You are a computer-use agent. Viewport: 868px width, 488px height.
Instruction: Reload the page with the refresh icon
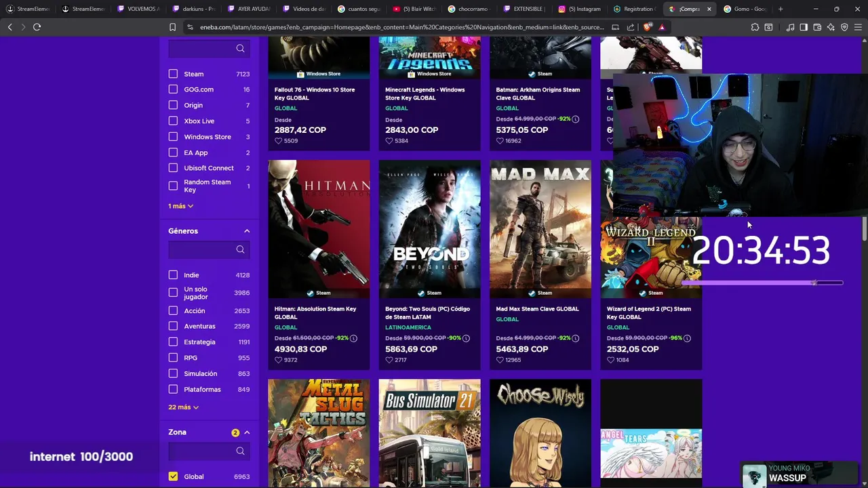pos(37,27)
